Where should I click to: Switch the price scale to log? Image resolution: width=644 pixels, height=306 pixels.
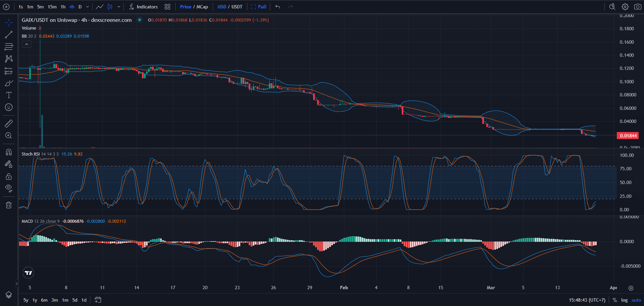point(624,300)
